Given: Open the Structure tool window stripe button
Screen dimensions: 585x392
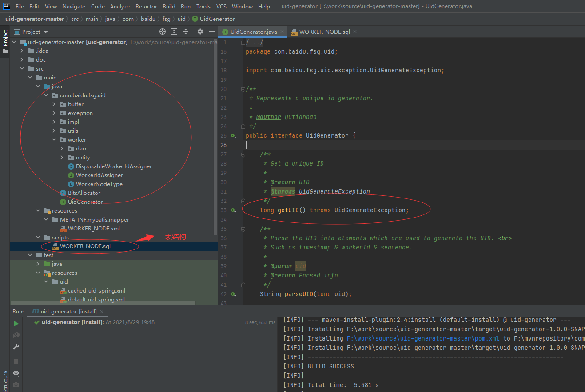Looking at the screenshot, I should pos(5,381).
